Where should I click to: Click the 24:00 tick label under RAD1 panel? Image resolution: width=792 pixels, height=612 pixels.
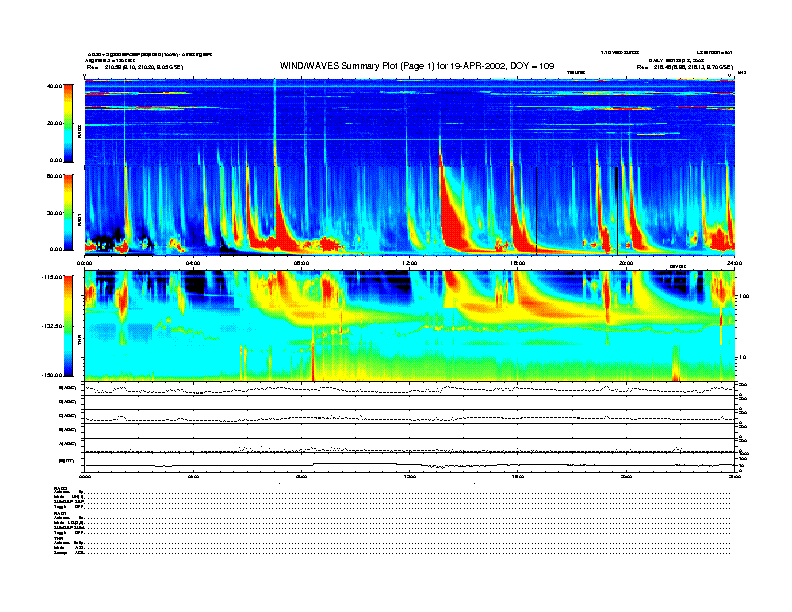pos(734,263)
